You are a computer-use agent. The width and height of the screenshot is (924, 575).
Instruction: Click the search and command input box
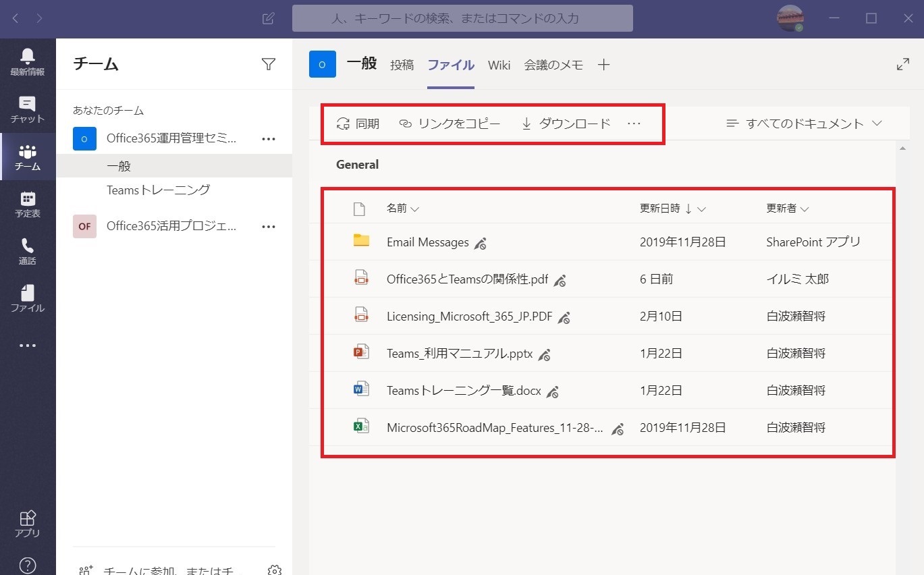[x=462, y=19]
